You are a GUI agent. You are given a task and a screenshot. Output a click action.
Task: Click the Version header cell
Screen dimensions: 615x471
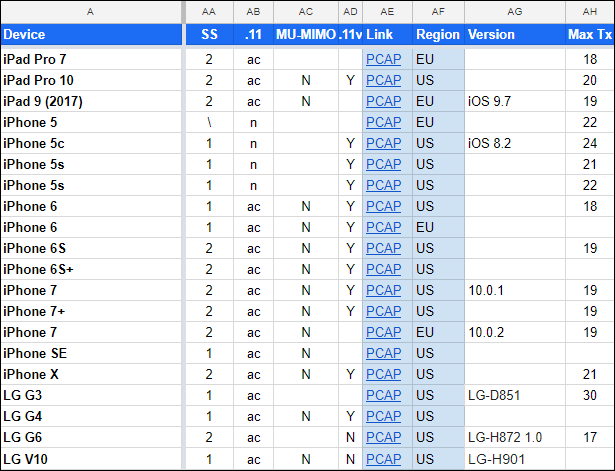click(515, 35)
